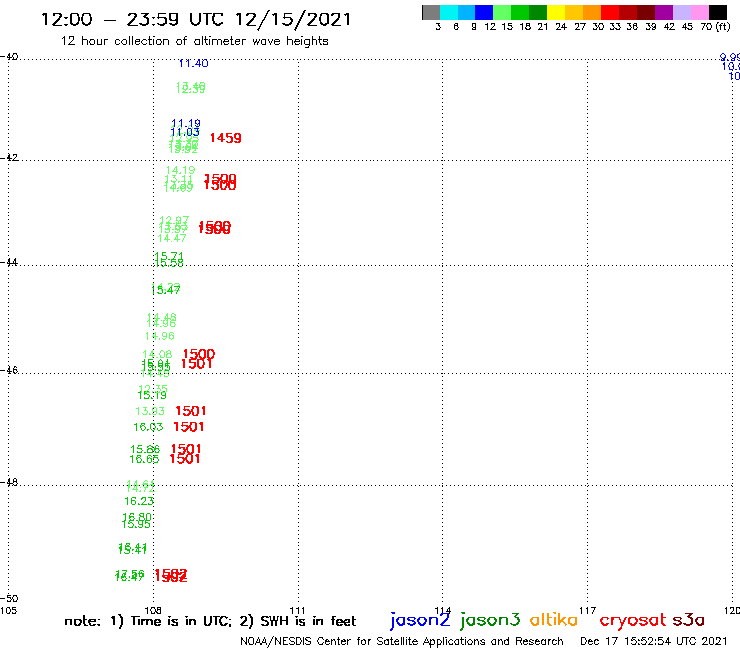The image size is (740, 650).
Task: Click the '33' label under the color scale
Action: 614,26
